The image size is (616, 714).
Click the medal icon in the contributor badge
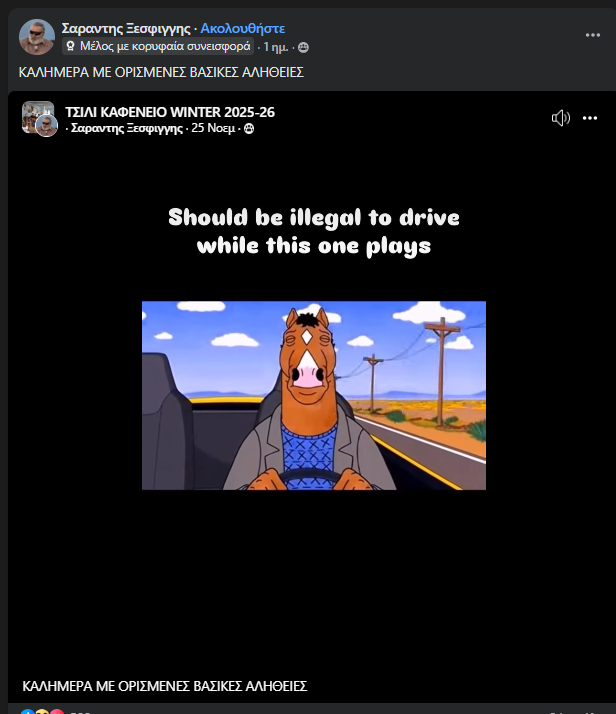coord(70,46)
